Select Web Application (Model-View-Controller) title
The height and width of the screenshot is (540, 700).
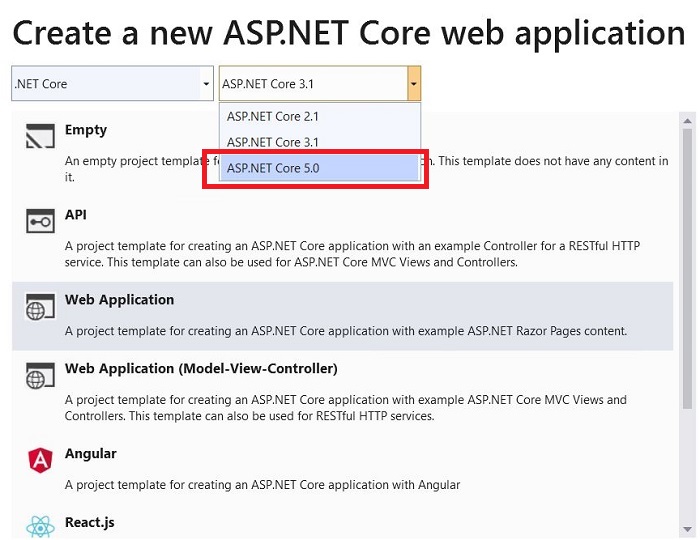(x=201, y=369)
